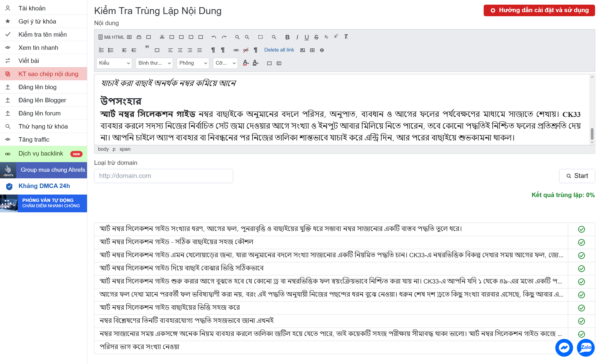Click the Decrease Indent icon
Image resolution: width=602 pixels, height=364 pixels.
click(x=124, y=50)
